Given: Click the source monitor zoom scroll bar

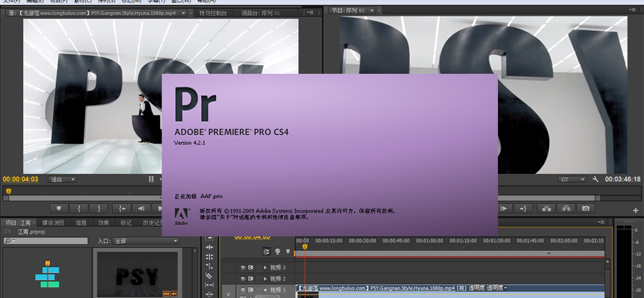Looking at the screenshot, I should pyautogui.click(x=82, y=198).
